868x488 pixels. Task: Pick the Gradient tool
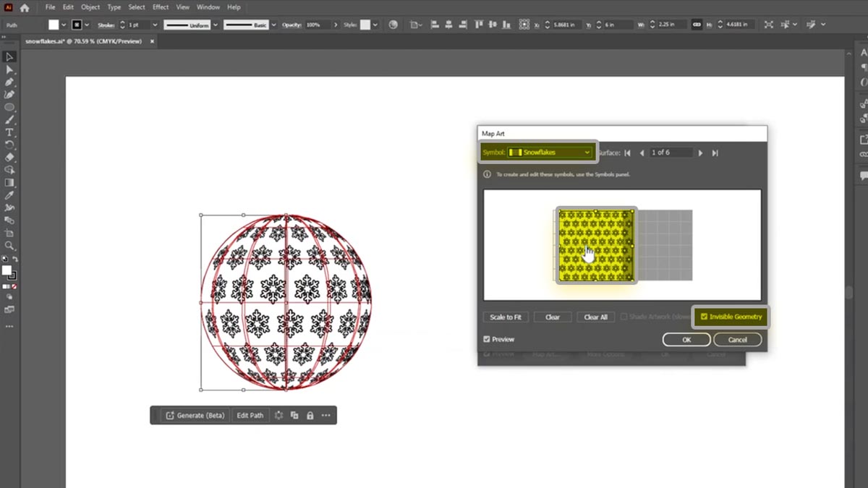(x=9, y=182)
